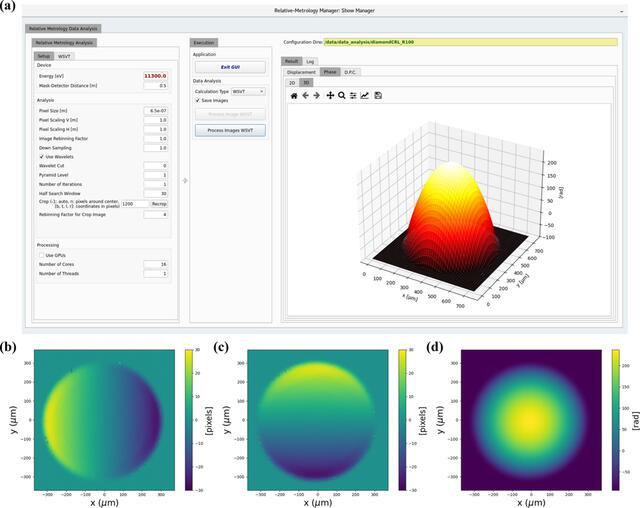The width and height of the screenshot is (640, 508).
Task: Select the Pan axes tool
Action: (330, 95)
